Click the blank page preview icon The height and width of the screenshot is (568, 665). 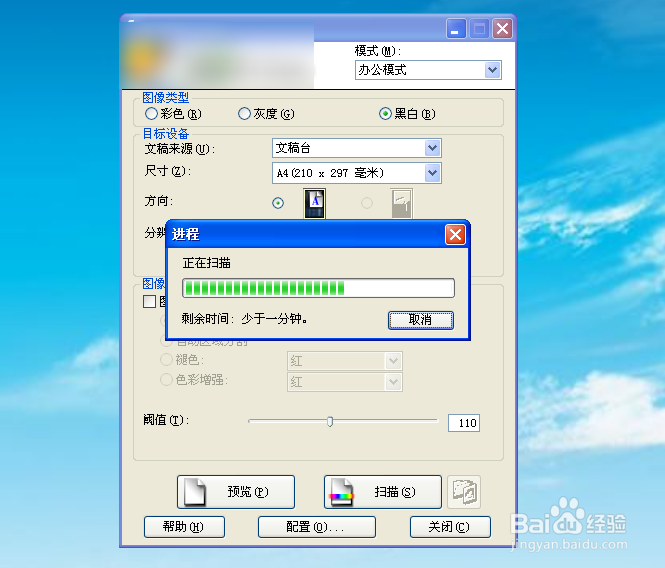pyautogui.click(x=195, y=492)
